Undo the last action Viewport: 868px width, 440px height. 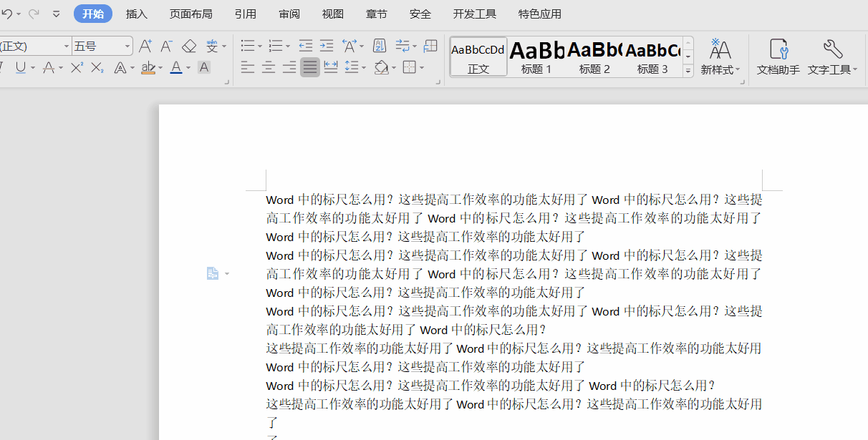(6, 14)
